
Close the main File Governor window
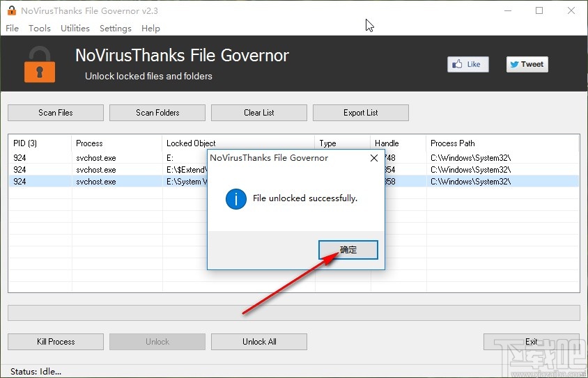tap(571, 10)
